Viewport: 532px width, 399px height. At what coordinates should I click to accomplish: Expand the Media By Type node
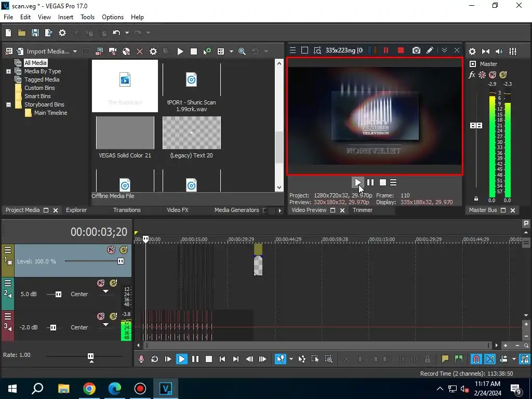pyautogui.click(x=8, y=71)
